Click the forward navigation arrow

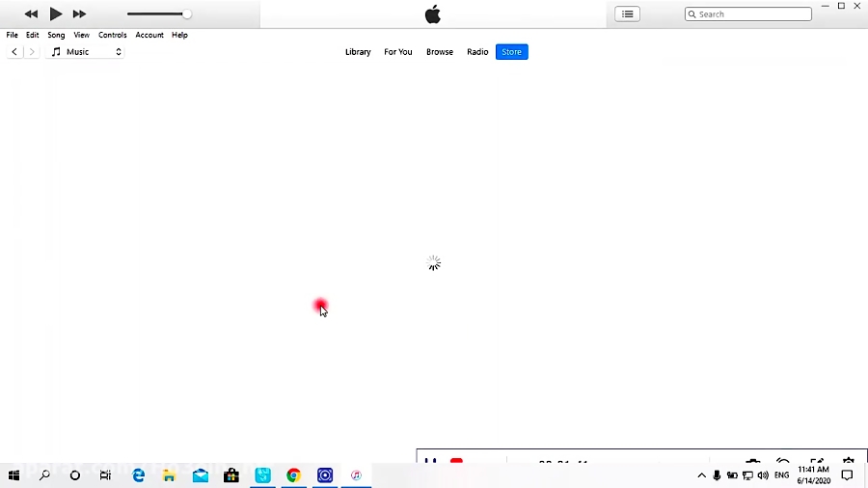pos(32,52)
